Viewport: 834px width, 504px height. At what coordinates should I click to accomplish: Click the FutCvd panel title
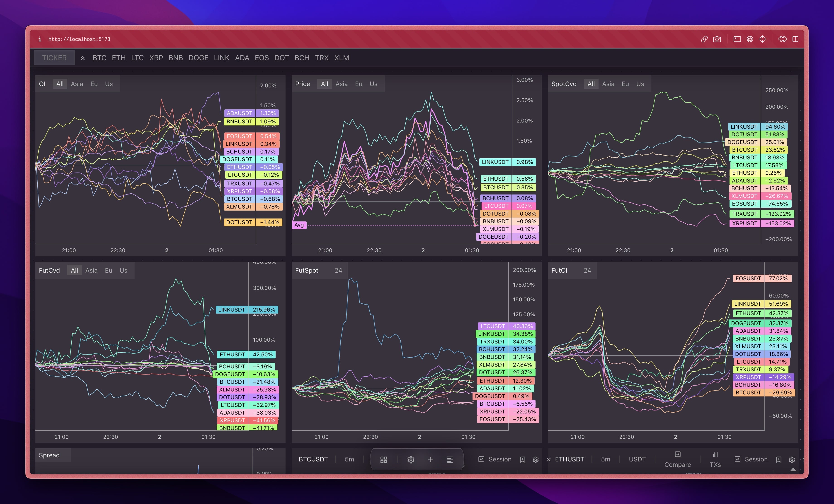pos(49,270)
